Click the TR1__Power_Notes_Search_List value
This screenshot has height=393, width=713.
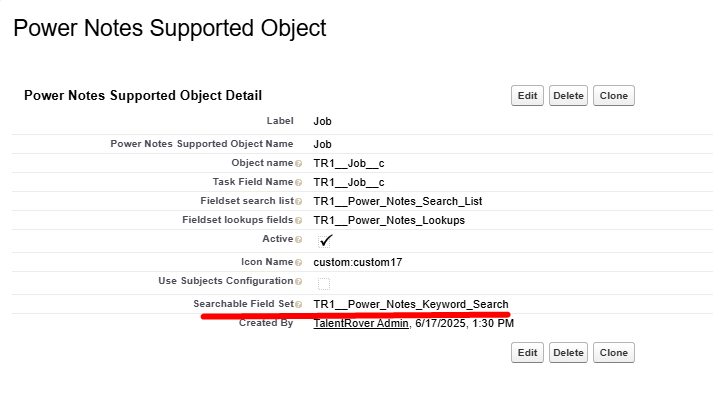398,202
